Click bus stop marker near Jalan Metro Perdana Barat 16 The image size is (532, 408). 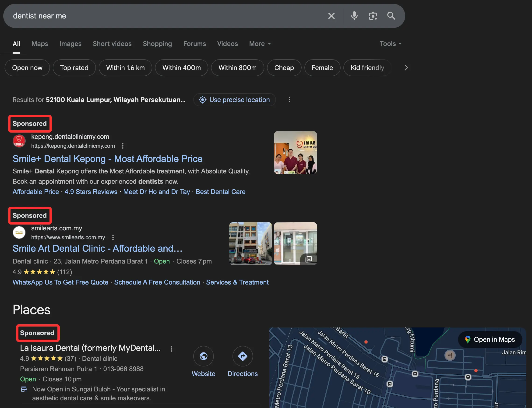pos(384,359)
